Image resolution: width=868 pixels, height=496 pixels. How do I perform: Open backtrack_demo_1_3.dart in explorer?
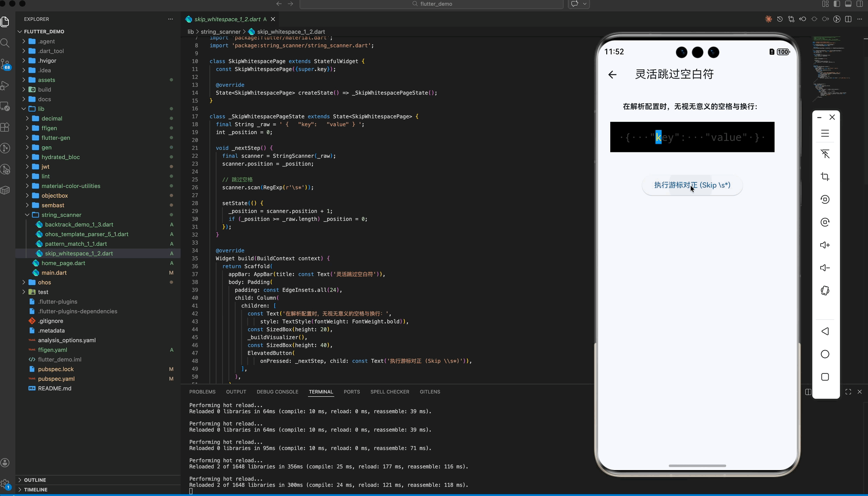pos(79,225)
